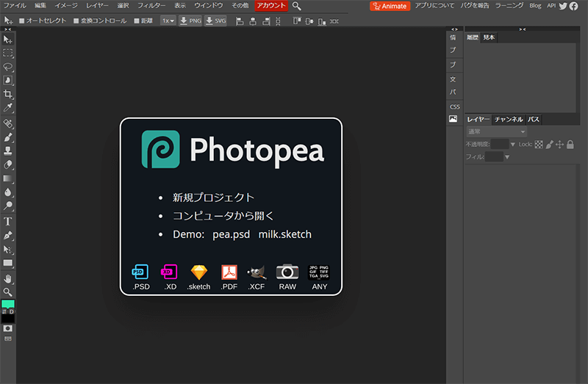The height and width of the screenshot is (384, 588).
Task: Switch to the パス tab
Action: click(x=534, y=120)
